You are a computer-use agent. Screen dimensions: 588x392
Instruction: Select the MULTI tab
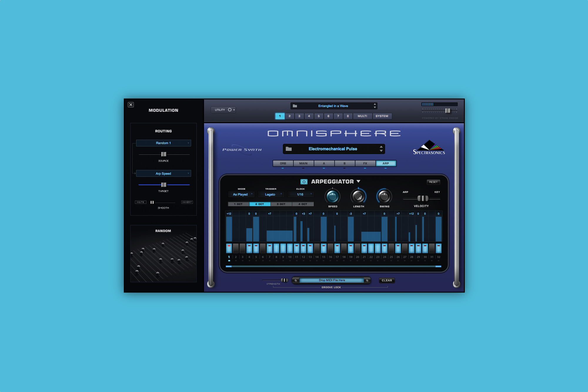coord(362,116)
